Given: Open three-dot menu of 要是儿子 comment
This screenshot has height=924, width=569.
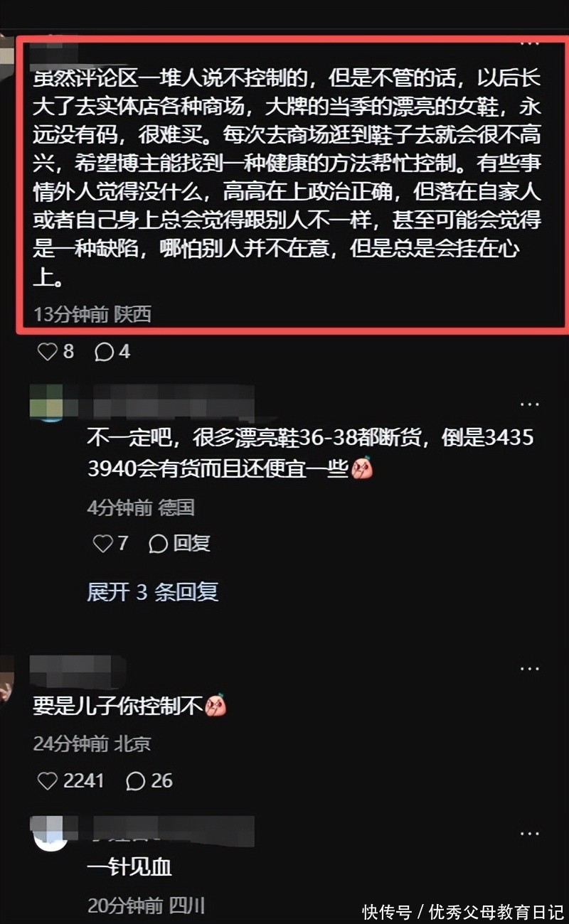Looking at the screenshot, I should [x=529, y=669].
